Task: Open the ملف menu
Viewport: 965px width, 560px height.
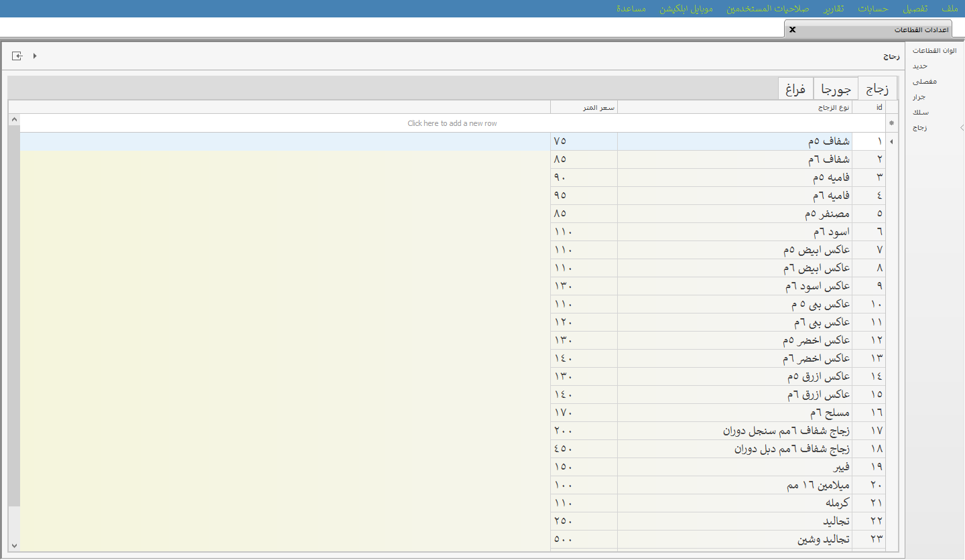Action: (949, 9)
